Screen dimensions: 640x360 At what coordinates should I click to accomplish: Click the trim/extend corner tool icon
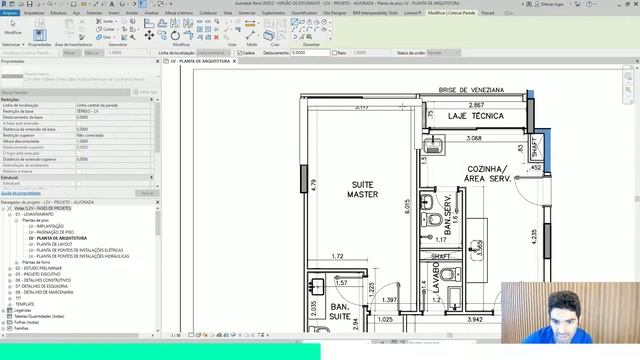(x=188, y=36)
